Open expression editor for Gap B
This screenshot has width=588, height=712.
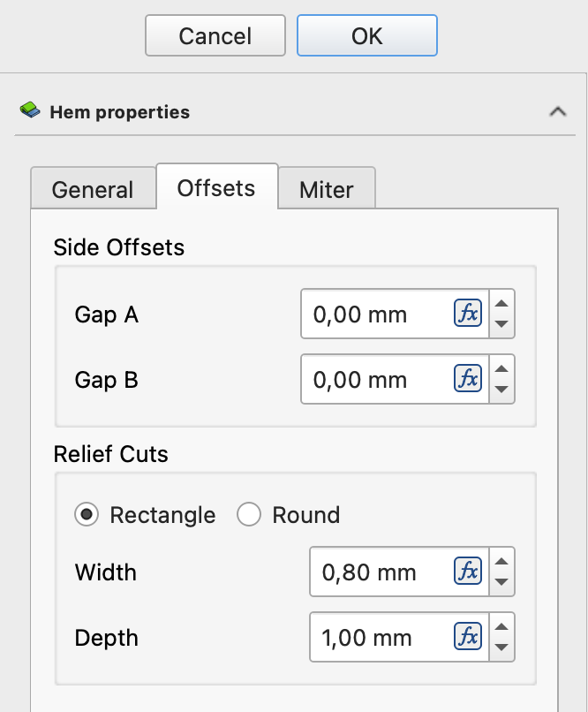468,379
